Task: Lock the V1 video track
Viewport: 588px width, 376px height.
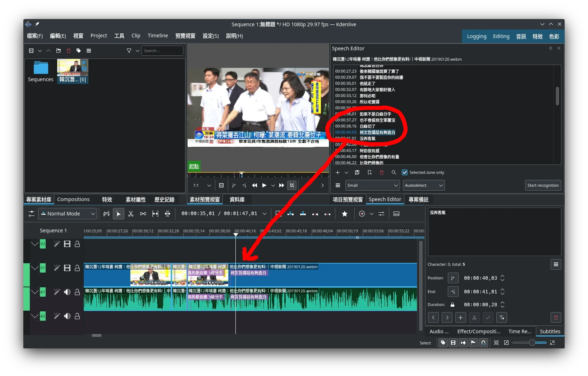Action: point(77,268)
